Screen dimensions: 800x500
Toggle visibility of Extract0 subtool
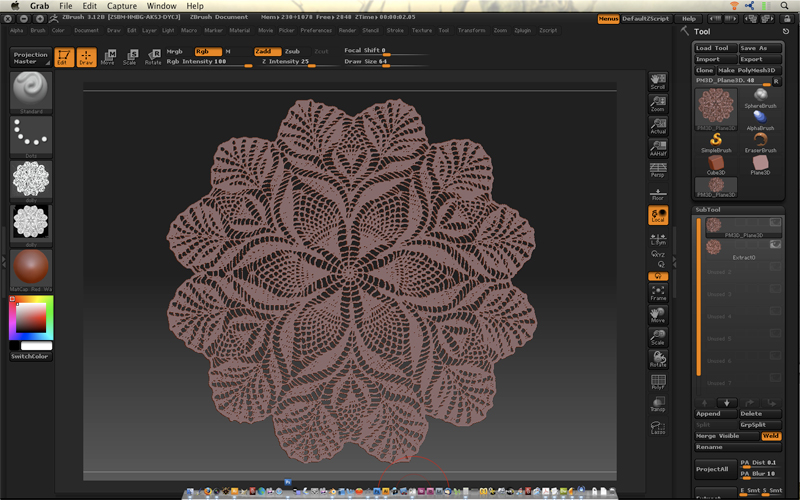pyautogui.click(x=775, y=245)
